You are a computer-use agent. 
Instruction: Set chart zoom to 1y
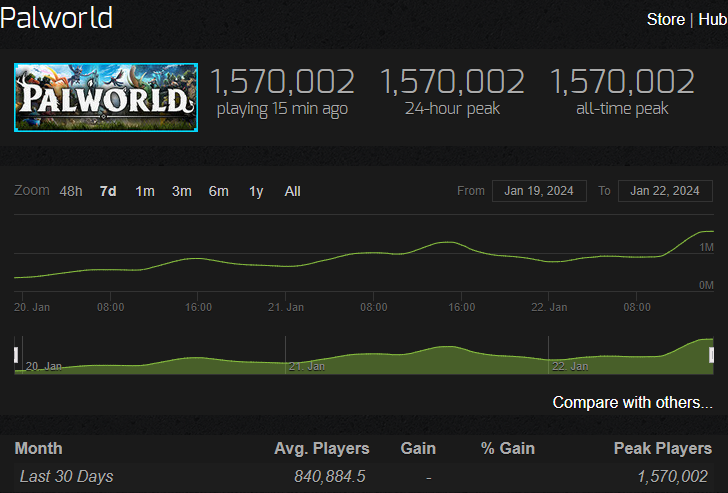coord(256,191)
